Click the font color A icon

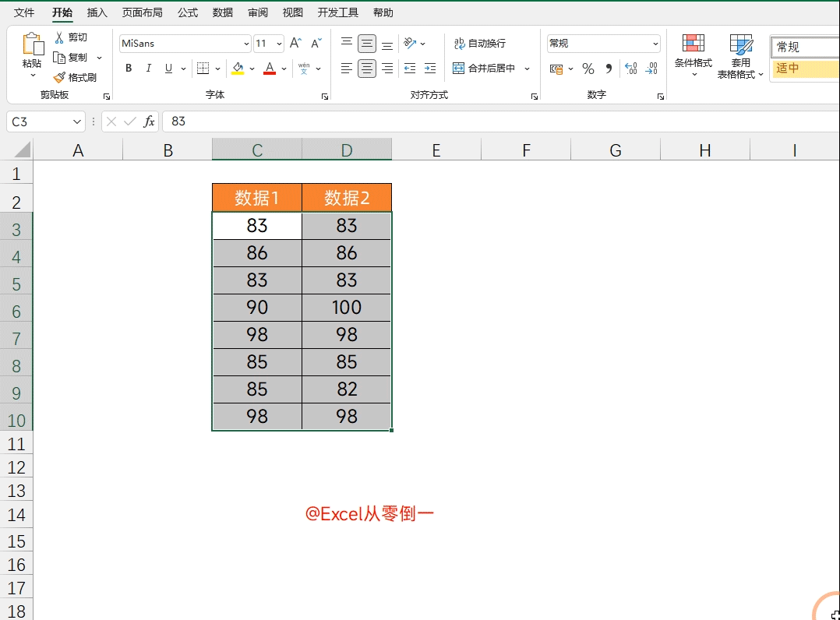pyautogui.click(x=270, y=68)
